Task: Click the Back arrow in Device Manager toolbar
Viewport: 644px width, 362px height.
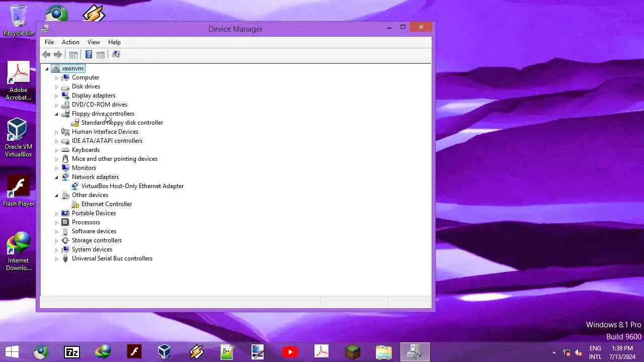Action: click(x=46, y=54)
